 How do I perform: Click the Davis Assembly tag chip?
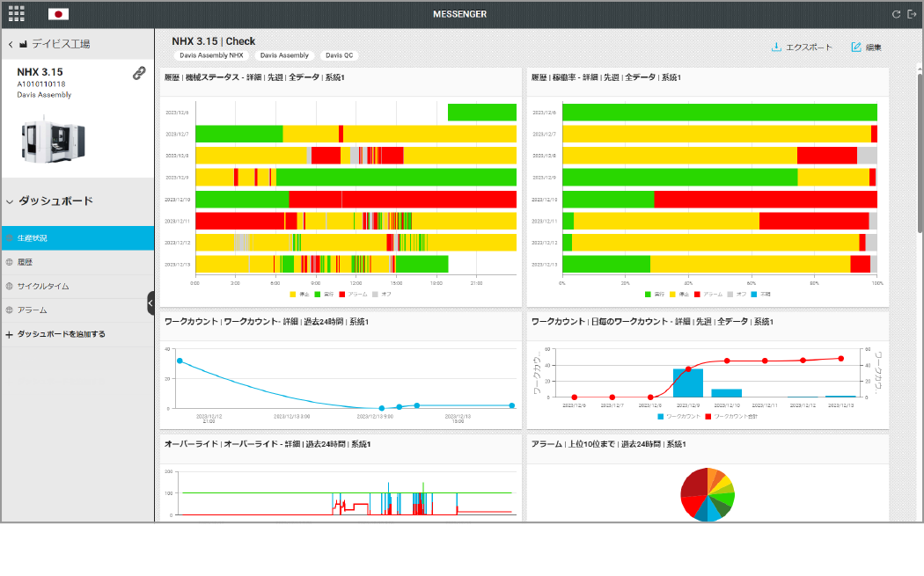pos(284,55)
